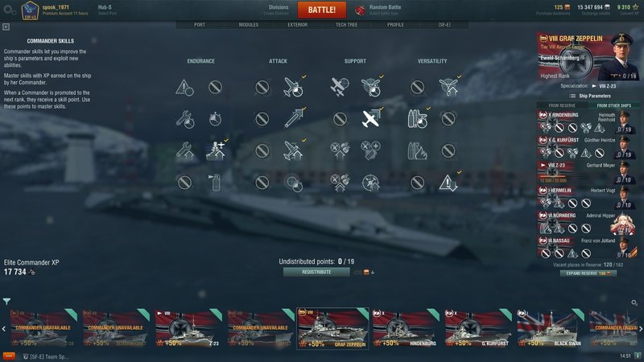Screen dimensions: 644x362
Task: Toggle checked propeller skill in Versatility top row
Action: point(448,87)
